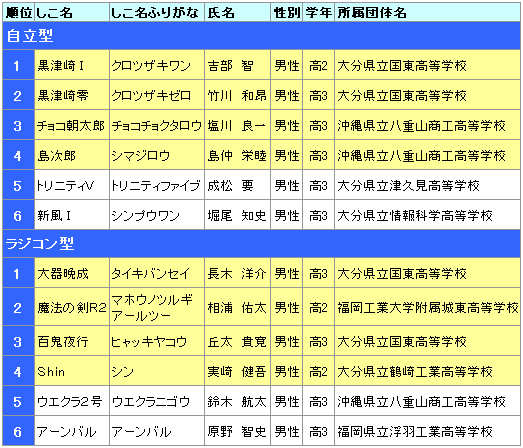The width and height of the screenshot is (523, 448).
Task: Click the school 福岡工業大学附属城東高等学校
Action: pyautogui.click(x=428, y=308)
